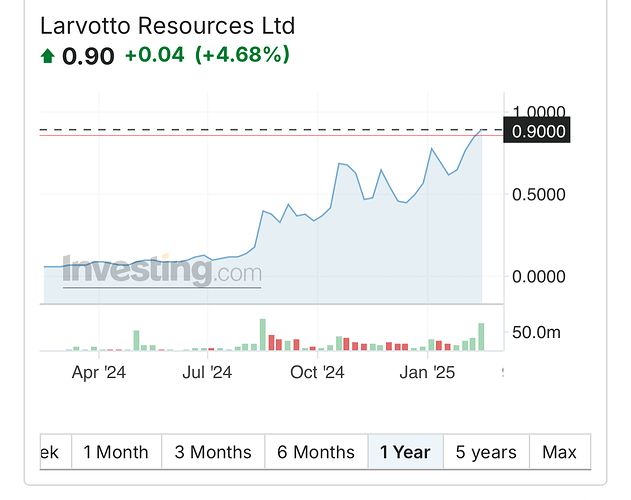Choose the 6 Months timeframe
This screenshot has width=631, height=500.
[316, 452]
